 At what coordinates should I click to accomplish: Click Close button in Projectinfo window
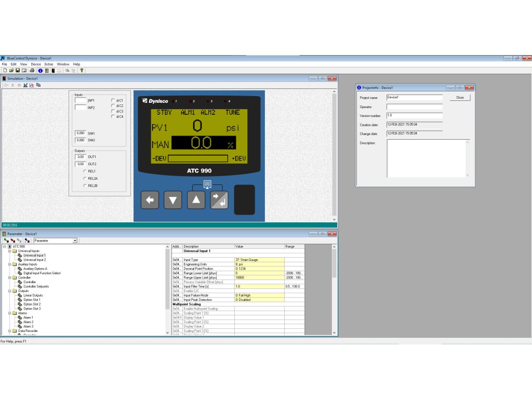pyautogui.click(x=460, y=98)
